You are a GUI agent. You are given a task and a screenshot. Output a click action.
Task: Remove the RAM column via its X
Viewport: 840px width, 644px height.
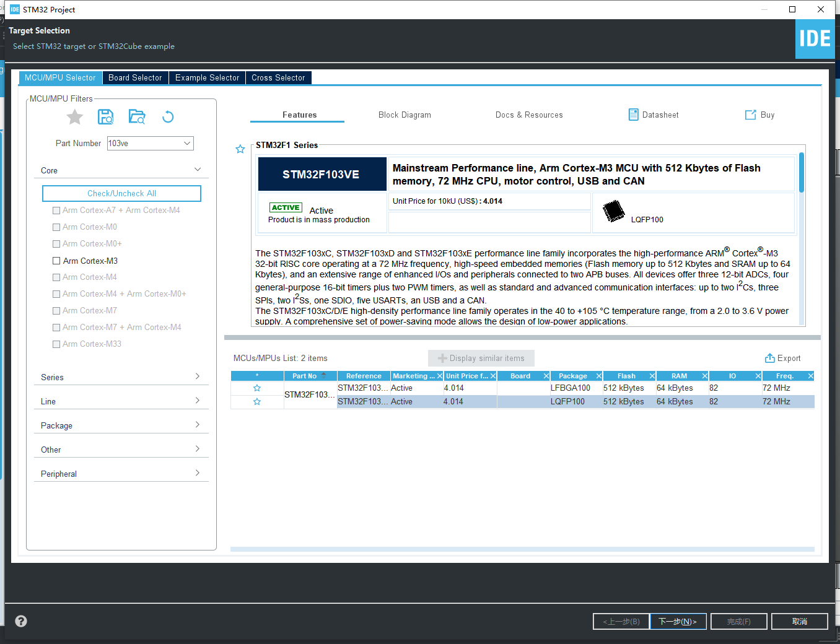click(705, 376)
